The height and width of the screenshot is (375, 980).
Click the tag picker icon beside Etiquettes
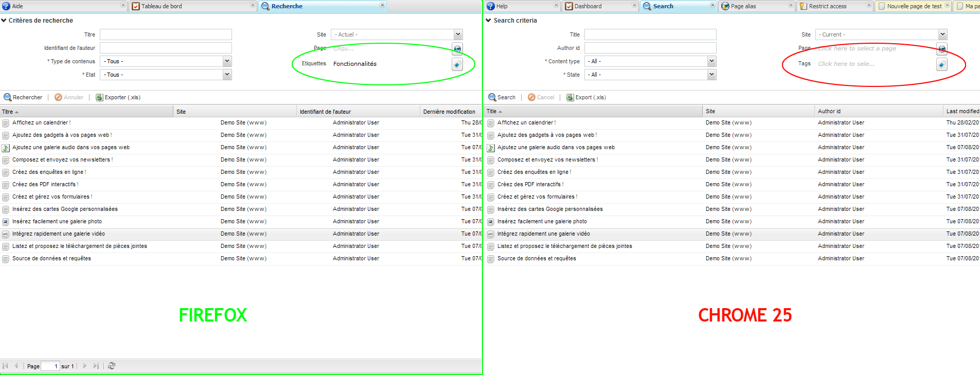pos(457,64)
